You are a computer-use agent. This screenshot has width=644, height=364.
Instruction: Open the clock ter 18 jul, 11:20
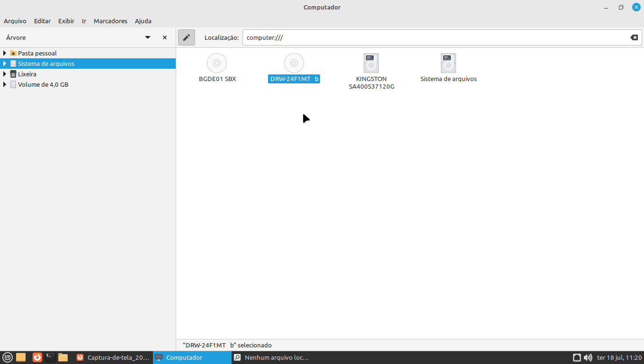pos(619,358)
